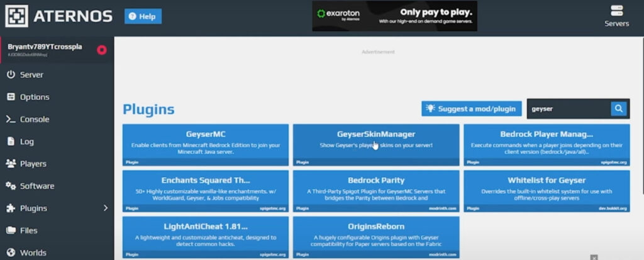Viewport: 644px width, 260px height.
Task: Open the Servers icon in header
Action: (x=616, y=16)
